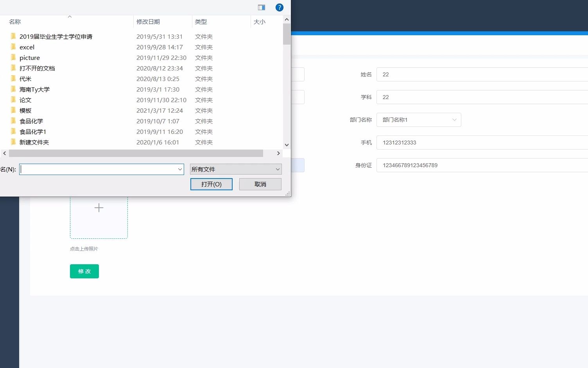Click the 手机 input field
Viewport: 588px width, 368px height.
pyautogui.click(x=482, y=143)
